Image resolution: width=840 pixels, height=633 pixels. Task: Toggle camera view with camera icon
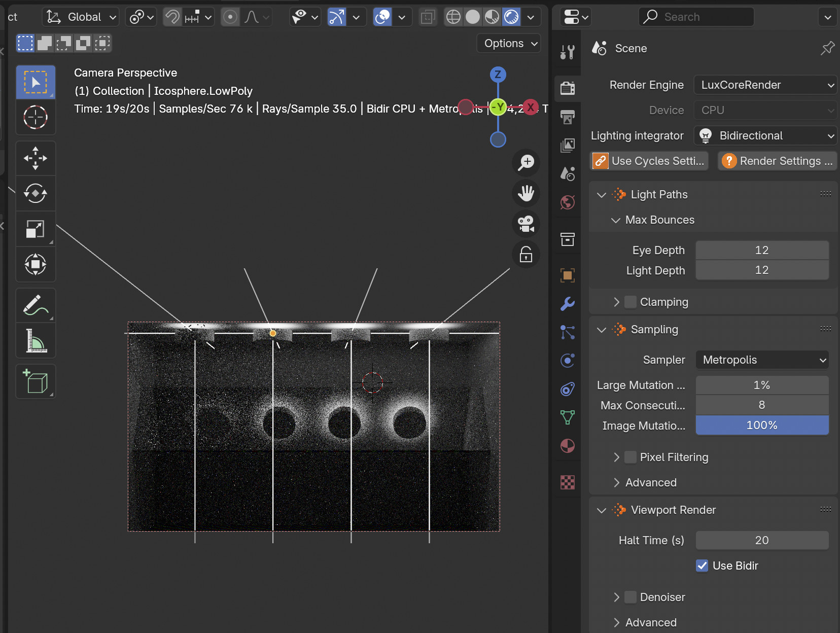click(x=526, y=224)
